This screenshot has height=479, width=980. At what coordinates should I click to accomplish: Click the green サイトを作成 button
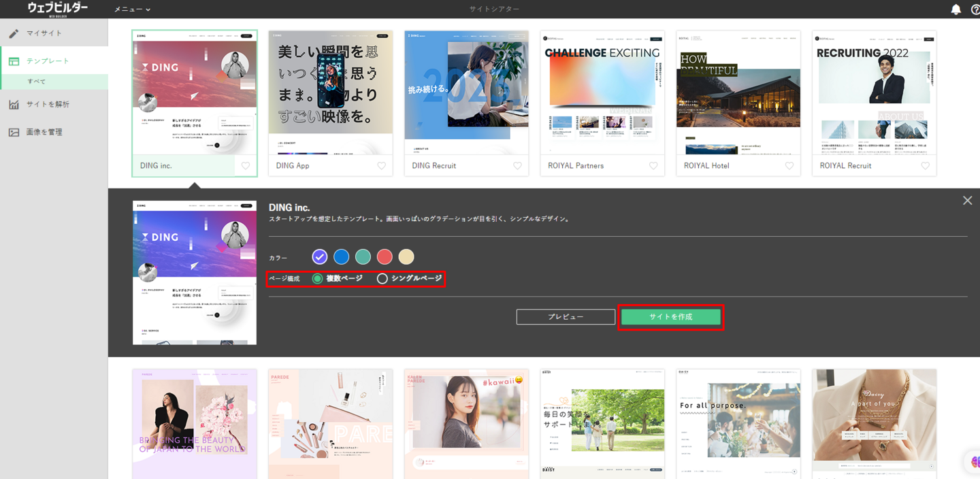(670, 317)
